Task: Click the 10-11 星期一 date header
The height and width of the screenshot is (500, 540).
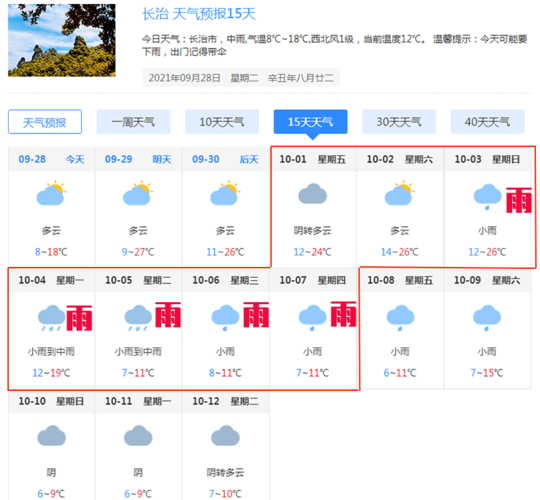Action: point(138,401)
